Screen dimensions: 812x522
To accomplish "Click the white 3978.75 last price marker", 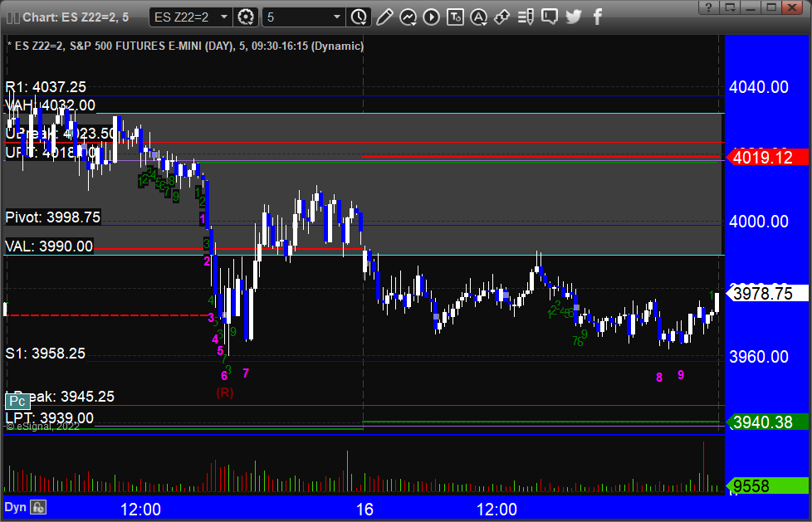I will tap(767, 294).
